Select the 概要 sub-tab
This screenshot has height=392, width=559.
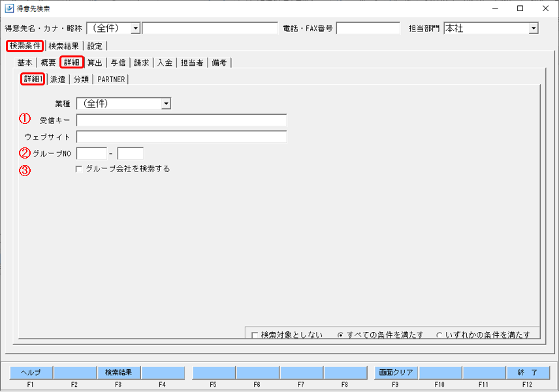pos(48,63)
